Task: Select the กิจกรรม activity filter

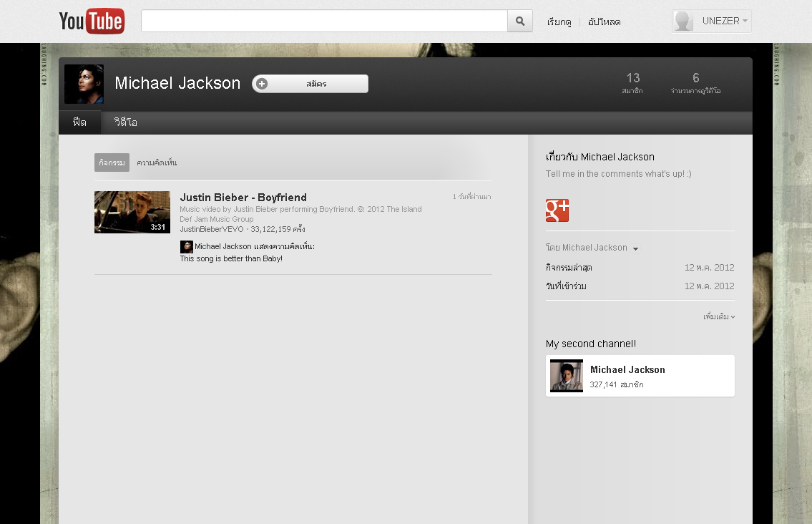Action: click(112, 162)
